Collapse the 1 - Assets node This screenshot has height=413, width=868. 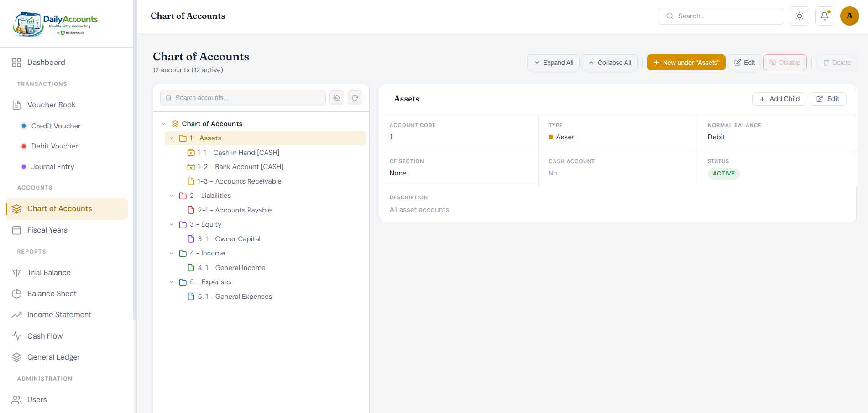coord(172,138)
